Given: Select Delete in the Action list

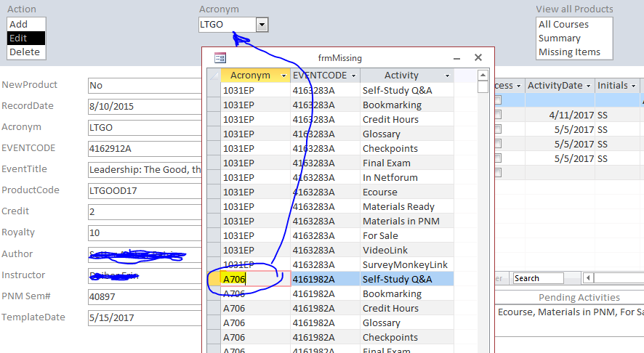Looking at the screenshot, I should pos(26,52).
